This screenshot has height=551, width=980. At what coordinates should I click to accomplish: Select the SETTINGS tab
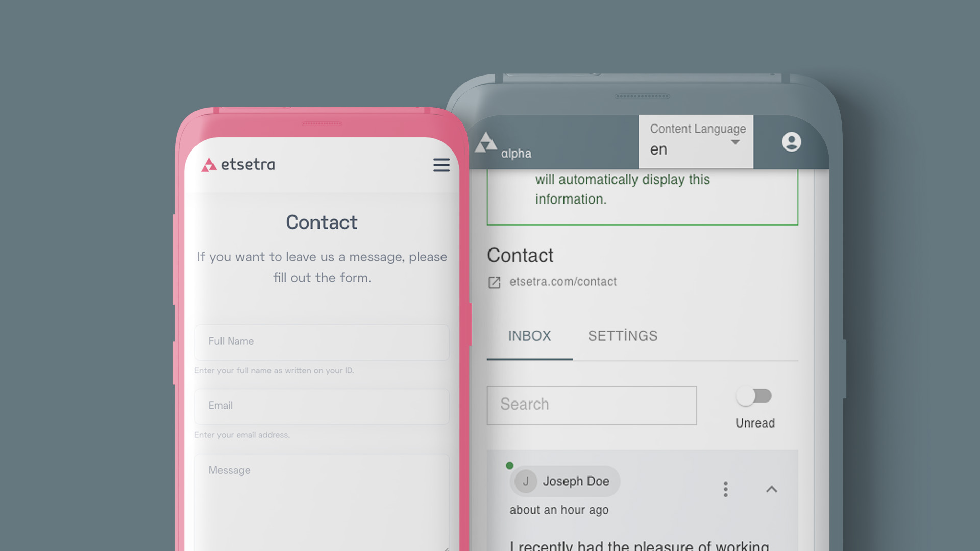(x=622, y=336)
